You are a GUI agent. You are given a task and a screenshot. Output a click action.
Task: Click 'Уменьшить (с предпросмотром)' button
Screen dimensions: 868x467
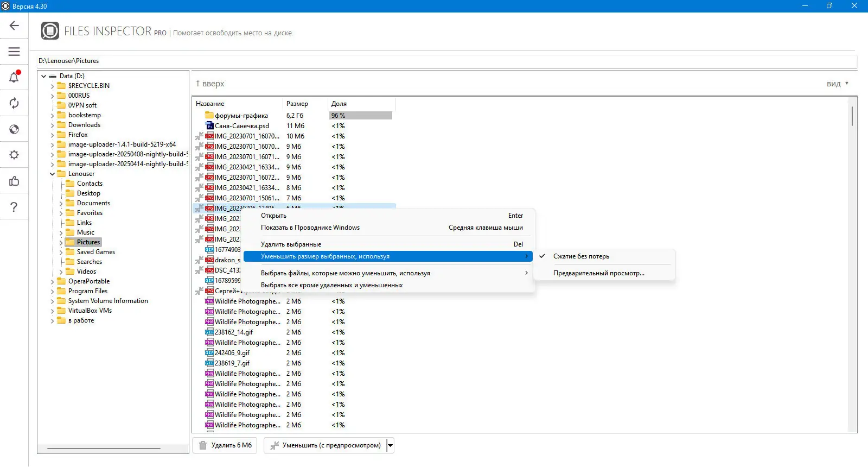point(325,445)
